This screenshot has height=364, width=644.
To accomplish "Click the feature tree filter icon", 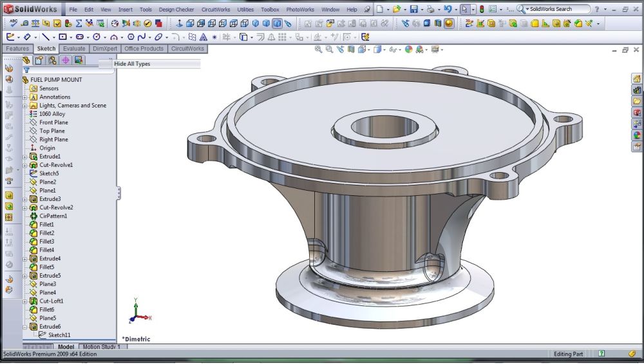I will pyautogui.click(x=26, y=70).
